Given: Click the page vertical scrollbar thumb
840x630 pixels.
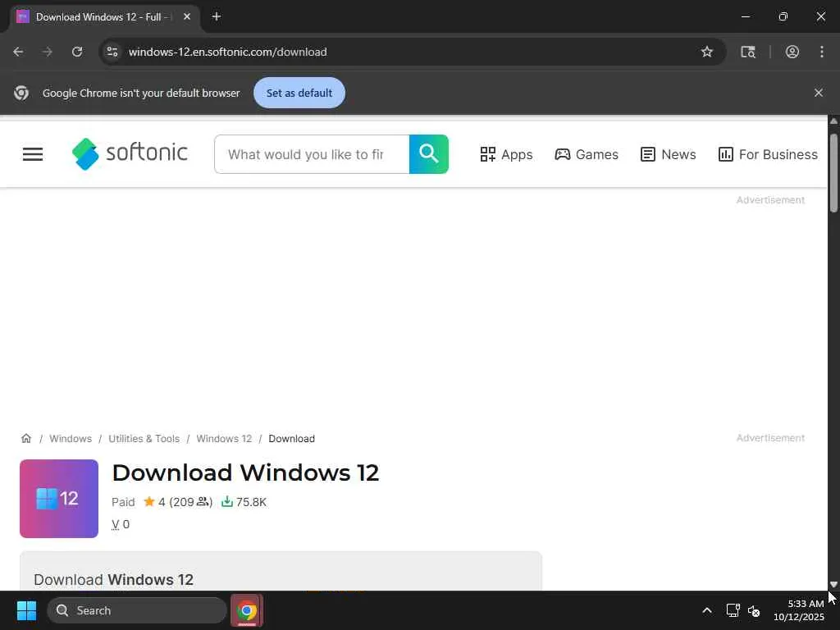Looking at the screenshot, I should pyautogui.click(x=833, y=172).
